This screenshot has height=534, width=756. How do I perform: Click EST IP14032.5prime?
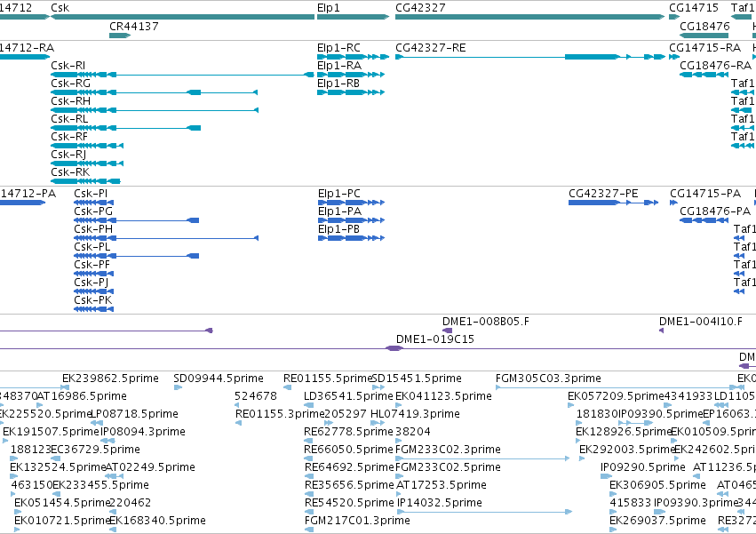(439, 503)
